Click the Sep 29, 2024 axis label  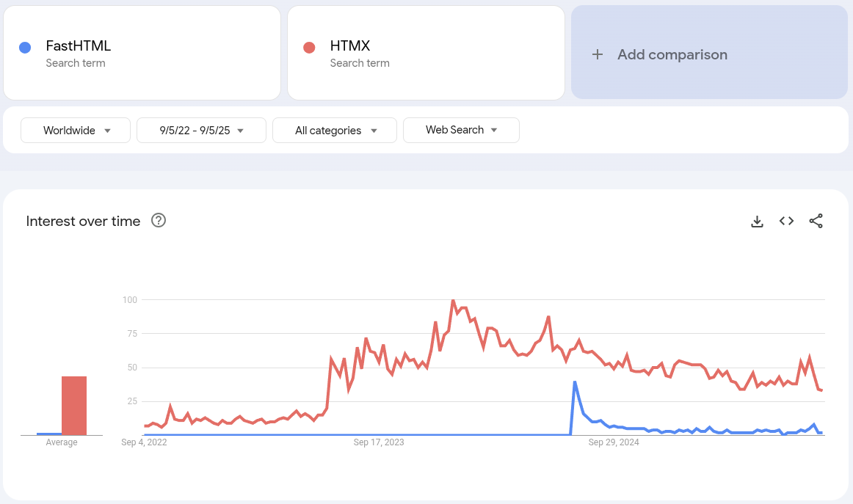614,442
